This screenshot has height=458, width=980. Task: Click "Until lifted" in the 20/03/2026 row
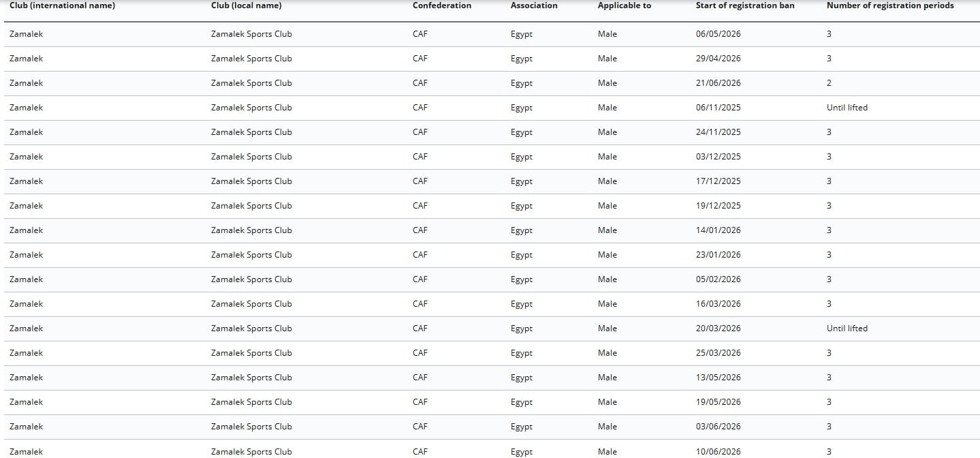tap(847, 329)
